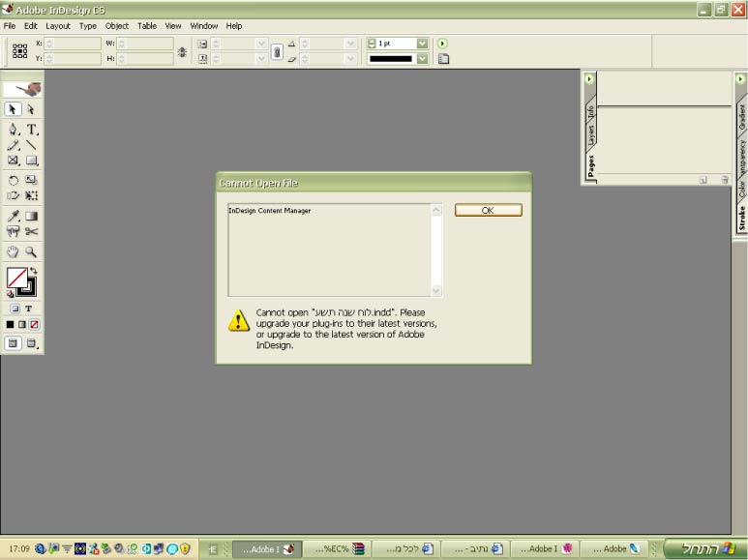Viewport: 748px width, 560px height.
Task: Open the Control palette menu arrow
Action: coord(442,44)
